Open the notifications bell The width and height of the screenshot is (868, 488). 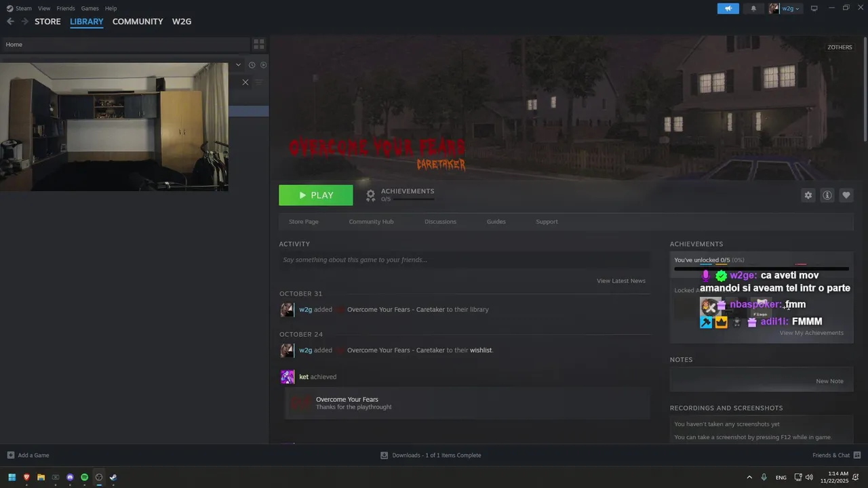pyautogui.click(x=753, y=8)
